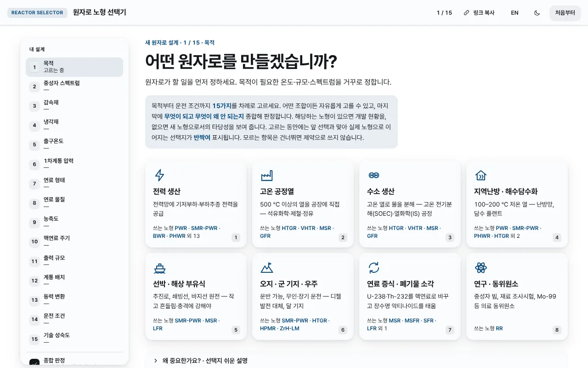The width and height of the screenshot is (588, 368).
Task: Go to step 13 동력 변환
Action: pos(74,300)
